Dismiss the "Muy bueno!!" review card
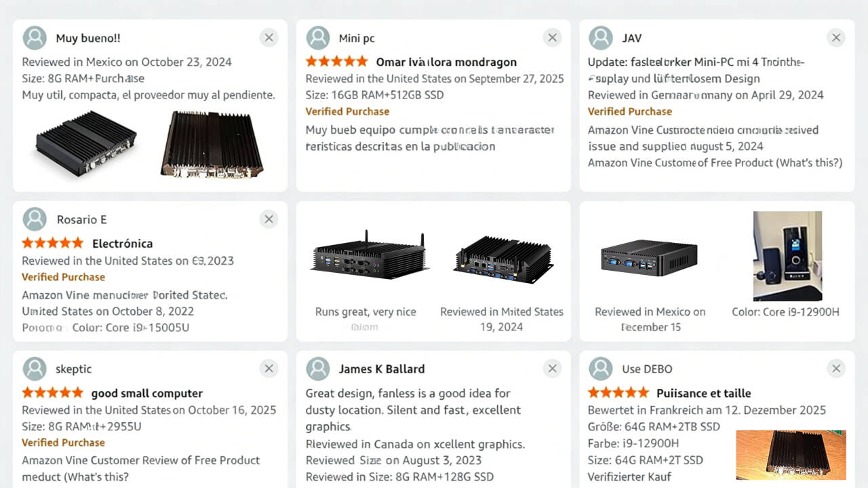 coord(269,38)
